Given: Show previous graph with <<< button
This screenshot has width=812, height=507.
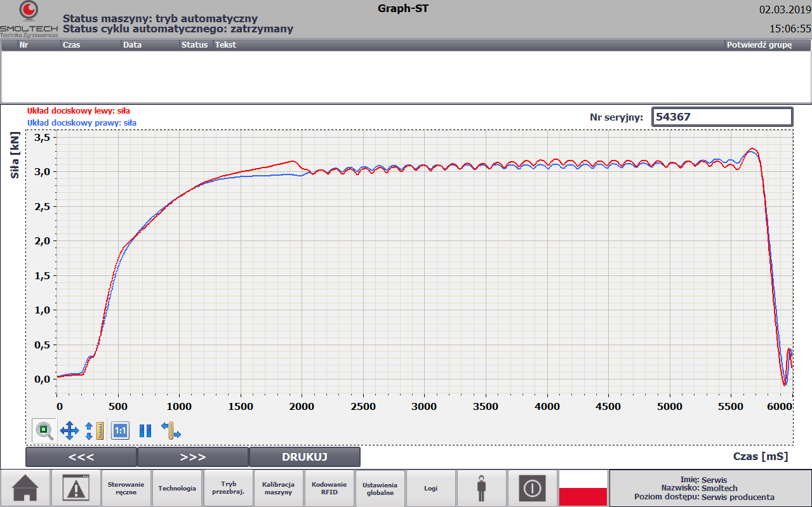Looking at the screenshot, I should click(81, 457).
